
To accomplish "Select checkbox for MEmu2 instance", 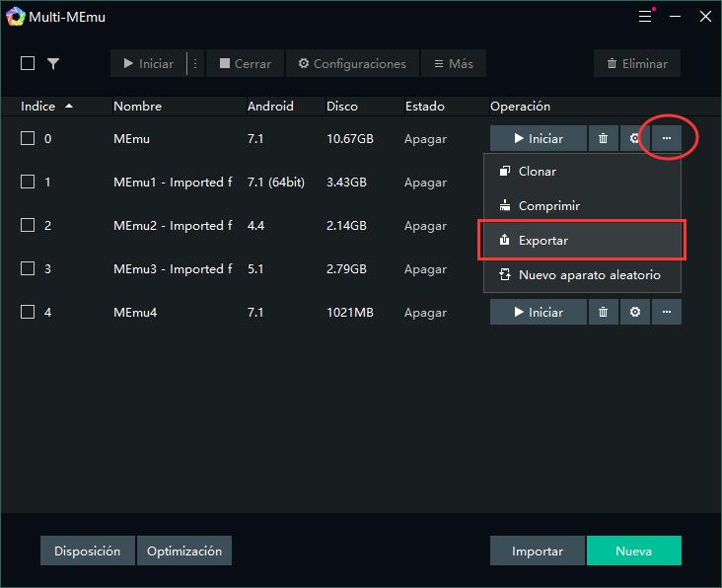I will pyautogui.click(x=28, y=226).
